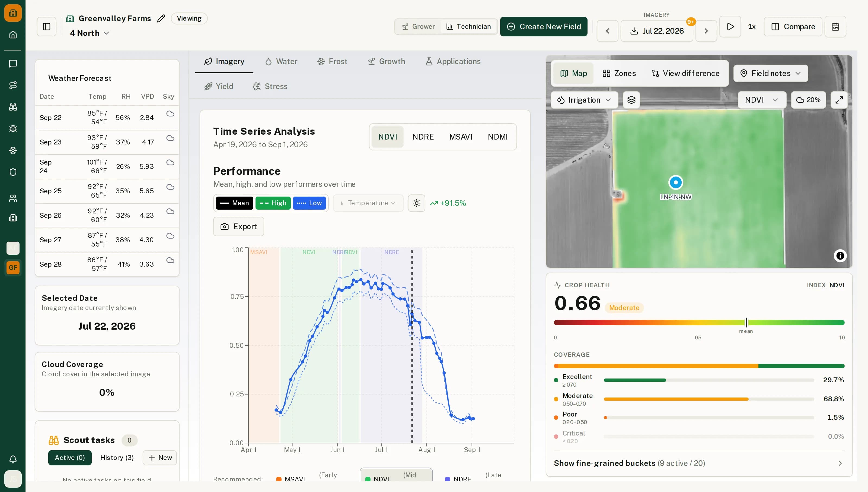Expand the 4 North field dropdown

tap(90, 33)
